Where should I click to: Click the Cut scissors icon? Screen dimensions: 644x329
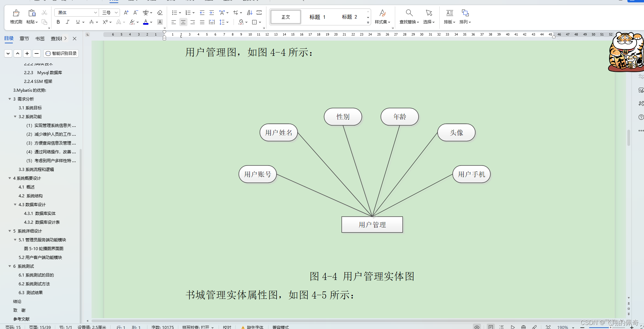[44, 13]
